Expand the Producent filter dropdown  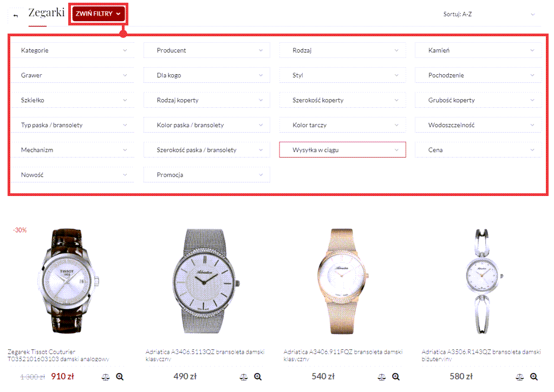(206, 50)
